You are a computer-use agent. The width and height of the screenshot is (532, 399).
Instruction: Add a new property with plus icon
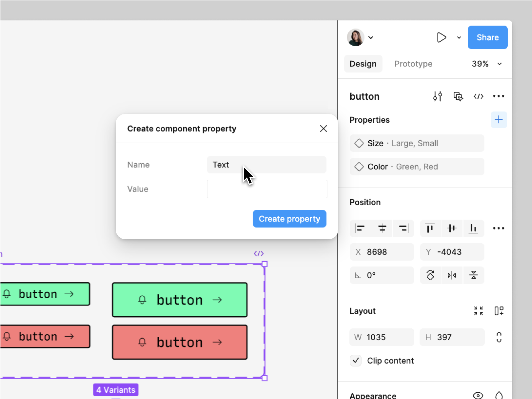(498, 120)
